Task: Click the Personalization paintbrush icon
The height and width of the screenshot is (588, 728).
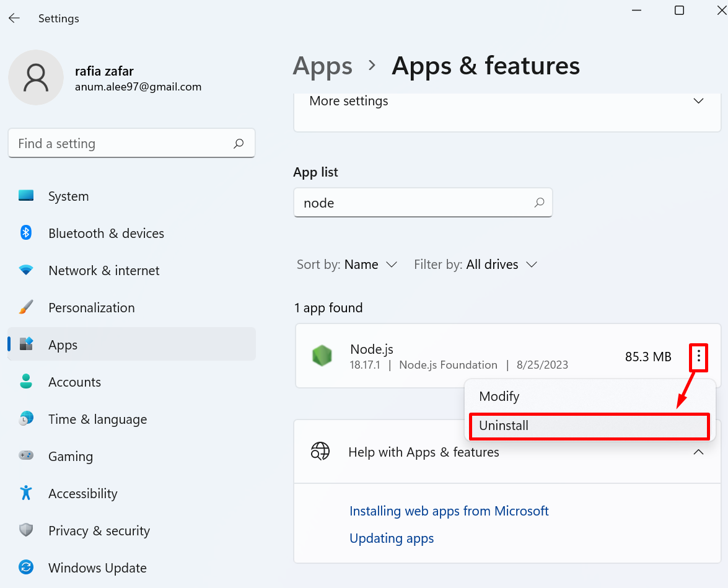Action: click(26, 307)
